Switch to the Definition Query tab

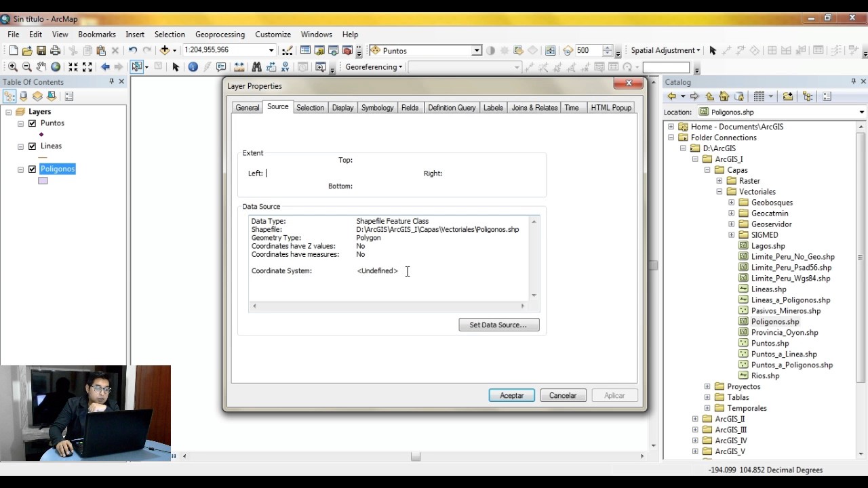452,108
